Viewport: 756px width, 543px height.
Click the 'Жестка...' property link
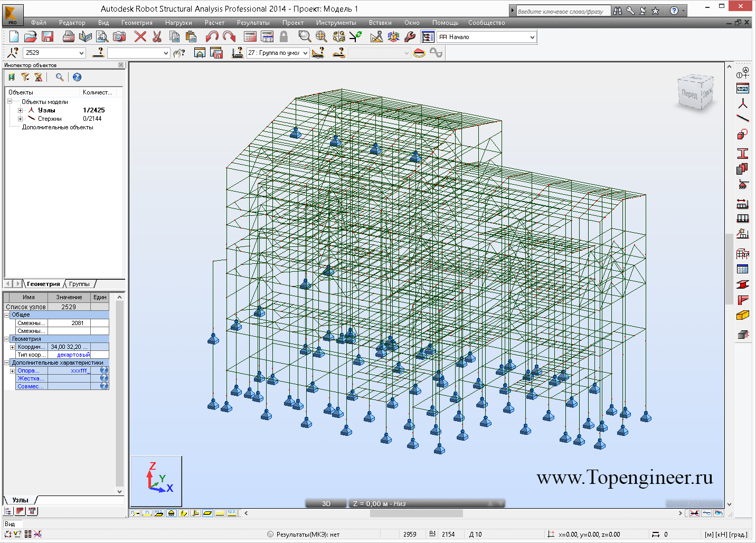pos(31,378)
